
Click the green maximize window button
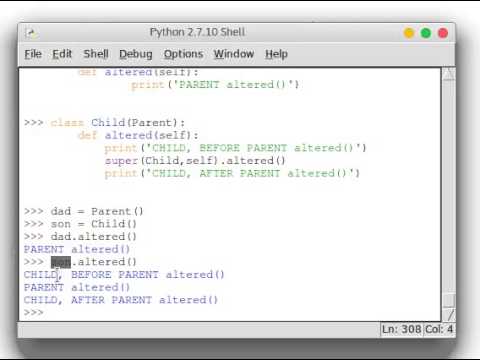[426, 33]
